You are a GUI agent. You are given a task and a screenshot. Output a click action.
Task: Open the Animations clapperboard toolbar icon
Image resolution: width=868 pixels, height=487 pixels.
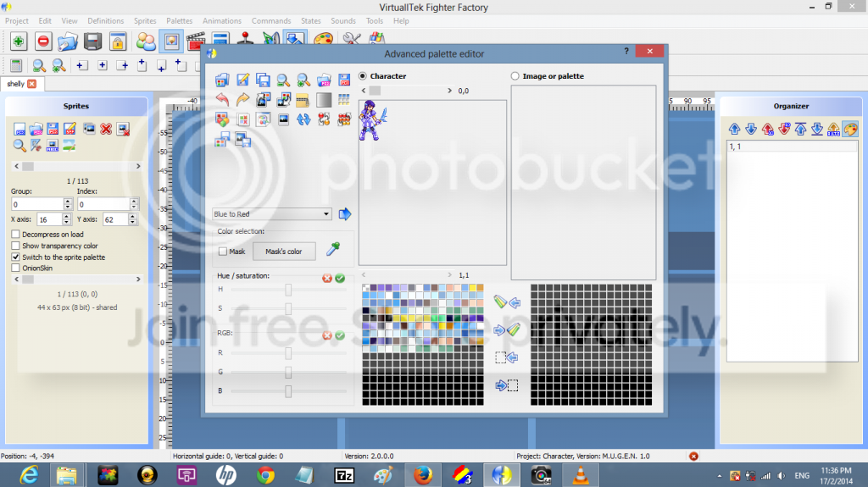[x=196, y=41]
